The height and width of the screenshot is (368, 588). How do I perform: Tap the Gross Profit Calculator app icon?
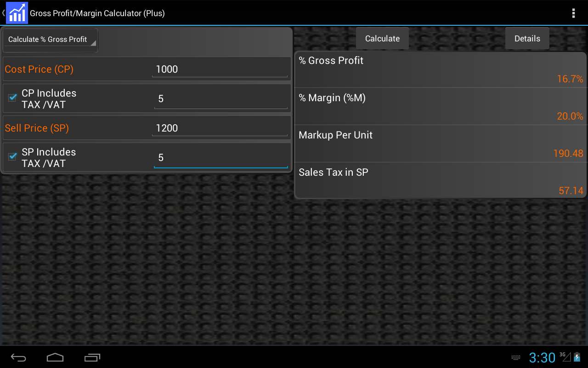point(17,13)
